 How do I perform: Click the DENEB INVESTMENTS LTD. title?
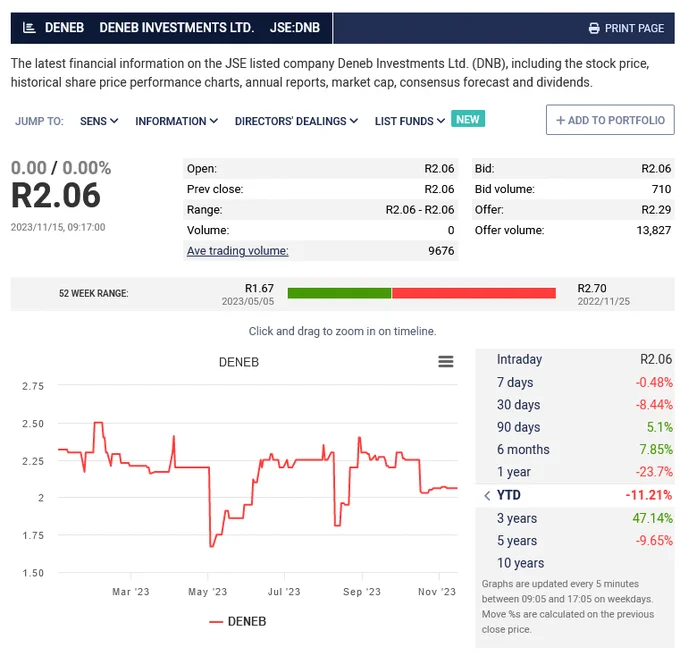(x=177, y=28)
